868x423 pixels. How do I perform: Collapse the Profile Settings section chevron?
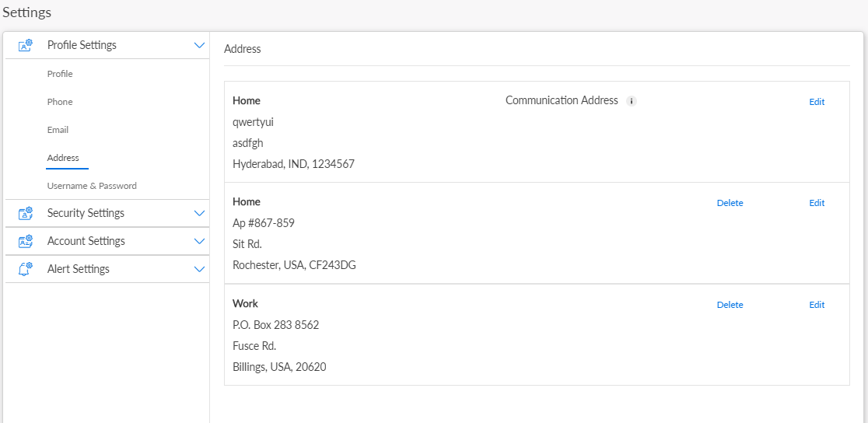(199, 45)
